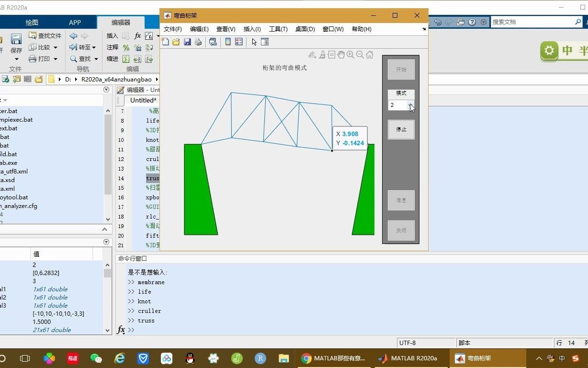This screenshot has height=368, width=588.
Task: Click the smart indent icon next to 缩进
Action: [x=126, y=59]
